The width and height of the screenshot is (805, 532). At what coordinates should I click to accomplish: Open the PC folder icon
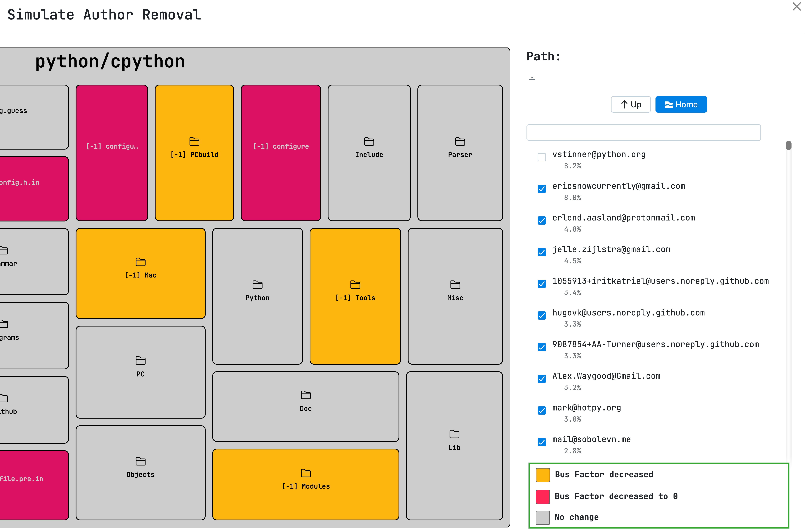140,360
